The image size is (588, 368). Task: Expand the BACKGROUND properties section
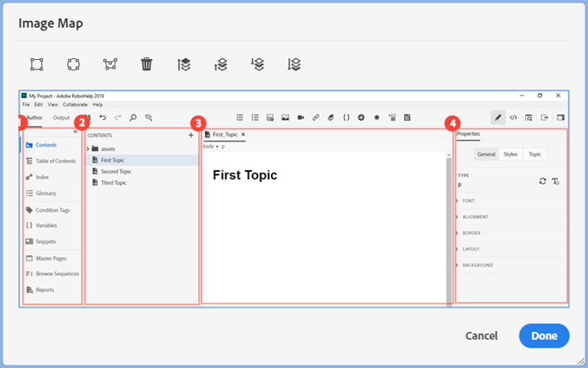[457, 265]
